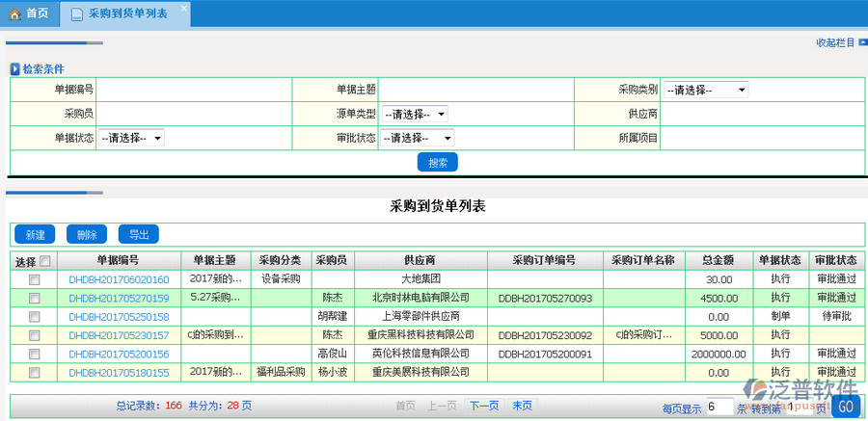Viewport: 868px width, 421px height.
Task: Open the 审批状态 dropdown
Action: tap(417, 138)
